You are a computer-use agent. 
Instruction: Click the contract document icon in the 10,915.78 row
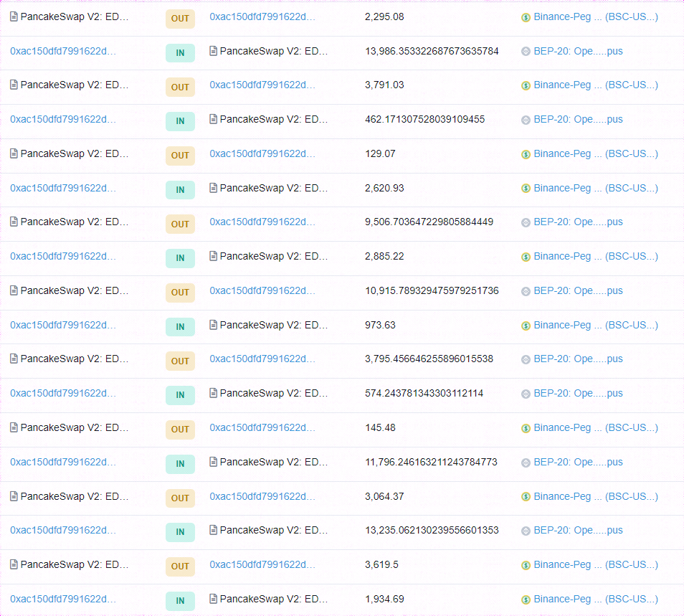coord(14,290)
